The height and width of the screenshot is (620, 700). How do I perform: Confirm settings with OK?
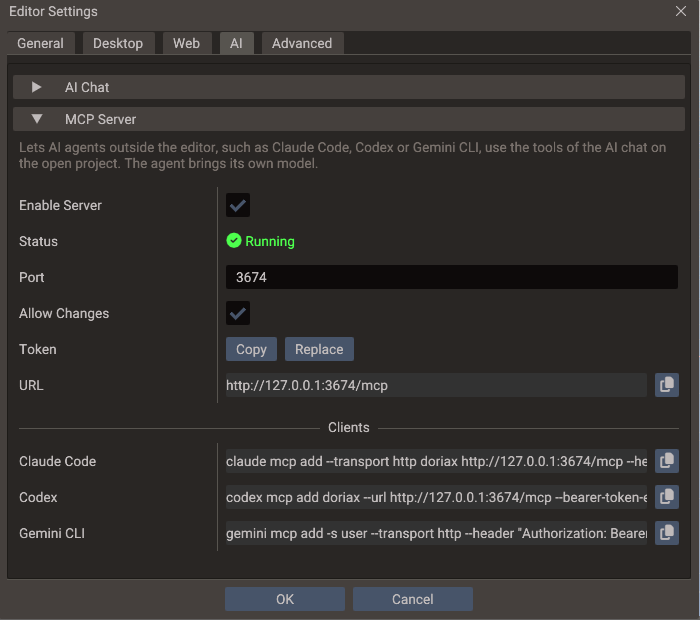(285, 599)
